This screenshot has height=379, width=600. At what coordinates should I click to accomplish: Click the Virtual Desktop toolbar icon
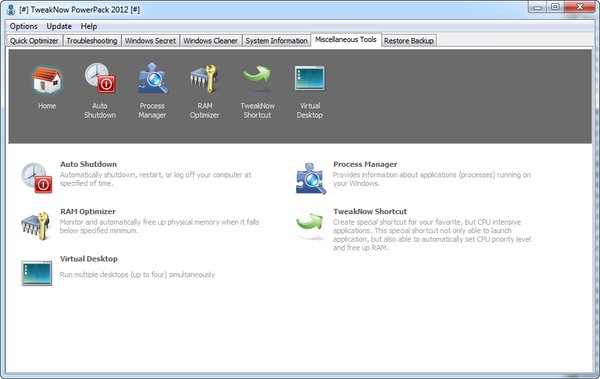(310, 78)
